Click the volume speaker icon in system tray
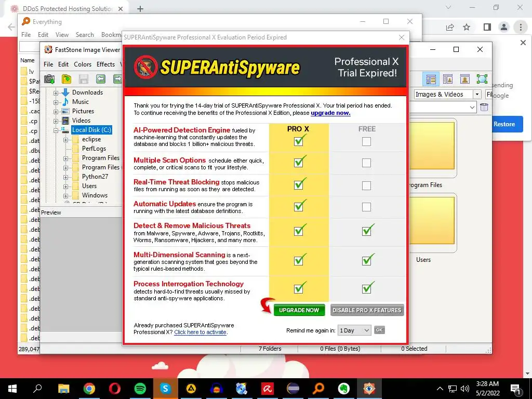Viewport: 532px width, 399px height. pos(465,389)
